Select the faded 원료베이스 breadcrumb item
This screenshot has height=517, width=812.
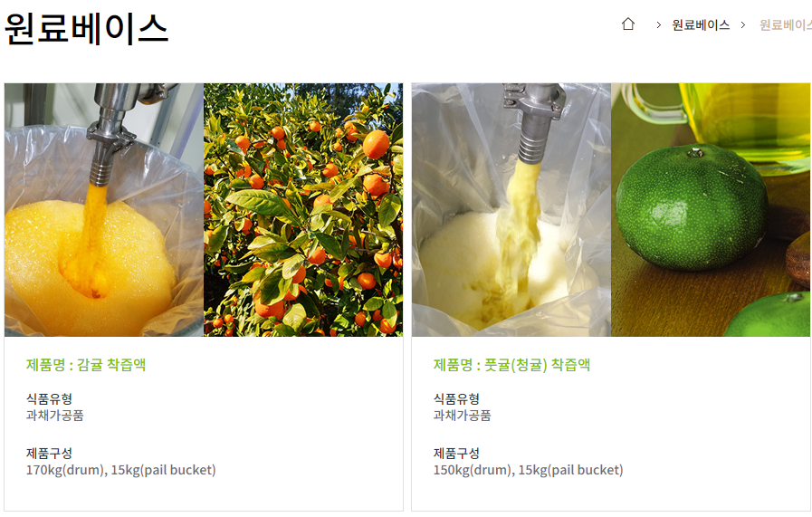[785, 24]
